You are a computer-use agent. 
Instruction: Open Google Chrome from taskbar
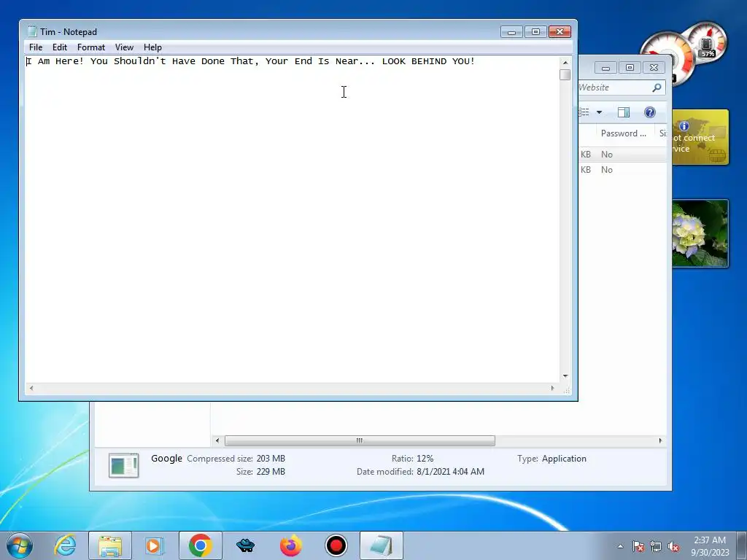tap(201, 545)
